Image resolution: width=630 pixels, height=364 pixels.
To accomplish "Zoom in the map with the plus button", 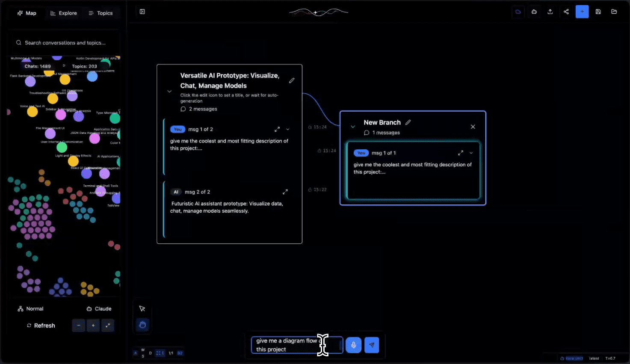I will point(93,326).
